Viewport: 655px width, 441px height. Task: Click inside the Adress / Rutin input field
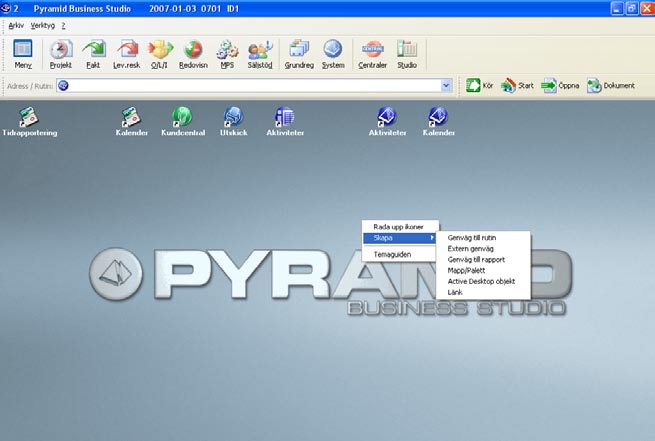click(x=254, y=86)
